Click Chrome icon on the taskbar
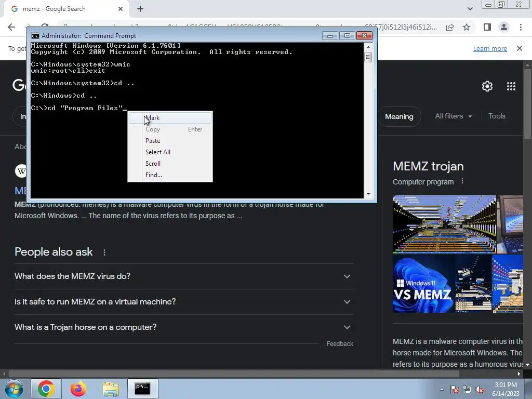The image size is (532, 399). click(46, 389)
